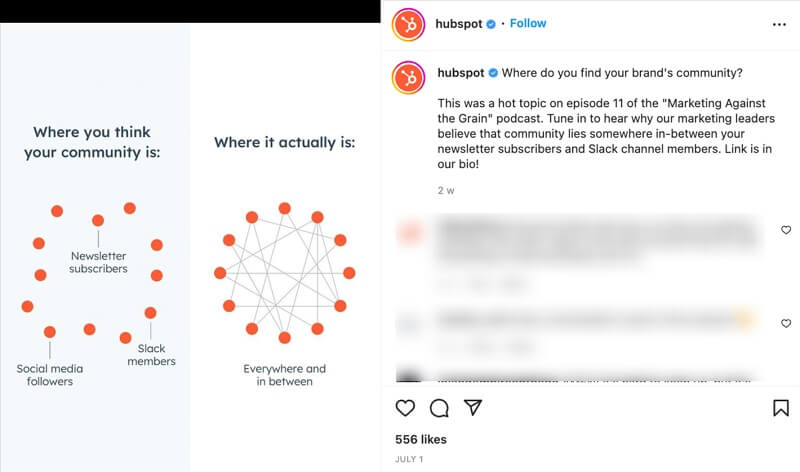The height and width of the screenshot is (472, 800).
Task: Click the Newsletter subscribers label in image
Action: point(98,262)
